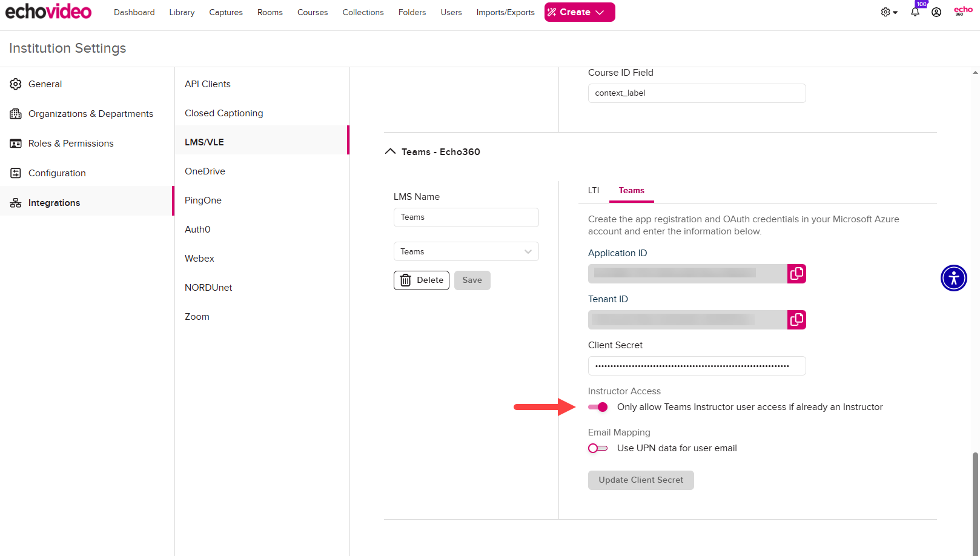Toggle Teams Instructor access restriction
Viewport: 980px width, 556px height.
coord(598,407)
